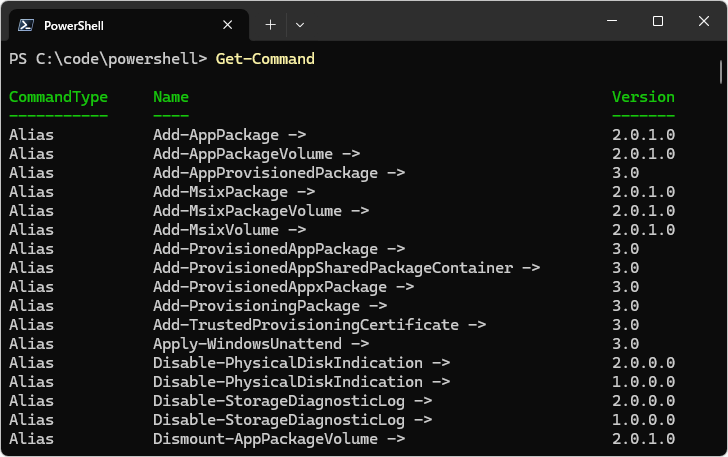728x457 pixels.
Task: Close the terminal window
Action: tap(703, 21)
